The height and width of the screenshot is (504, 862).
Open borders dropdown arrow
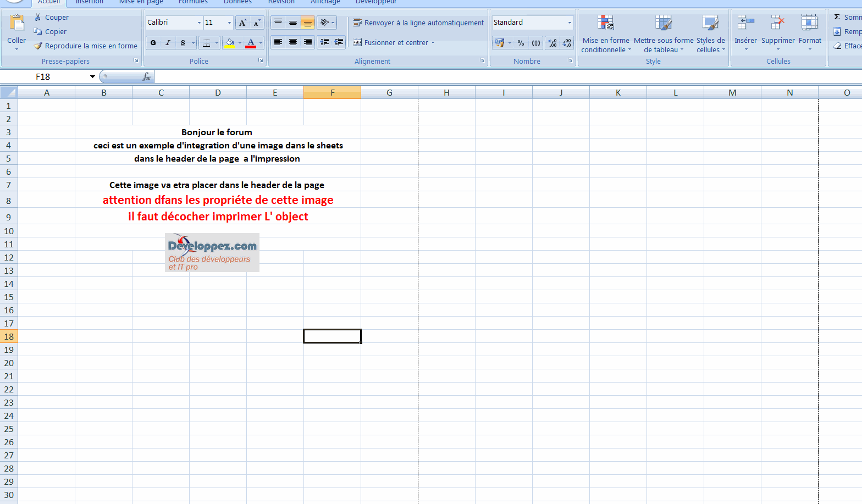point(217,43)
